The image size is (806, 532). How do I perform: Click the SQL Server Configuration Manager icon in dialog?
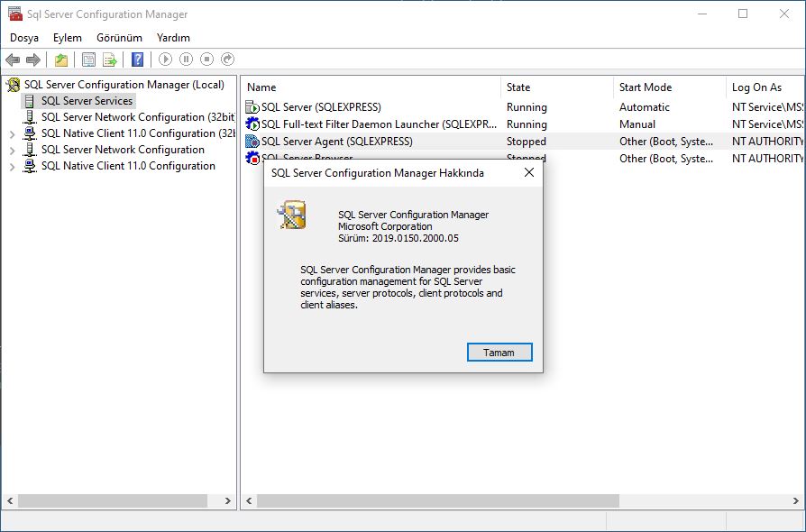(292, 215)
